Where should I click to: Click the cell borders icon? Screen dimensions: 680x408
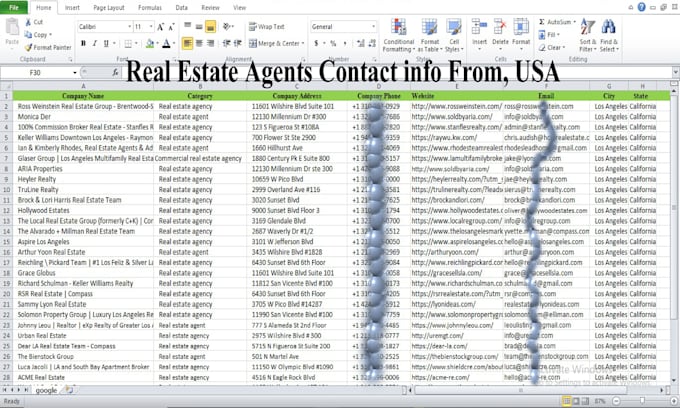coord(128,43)
